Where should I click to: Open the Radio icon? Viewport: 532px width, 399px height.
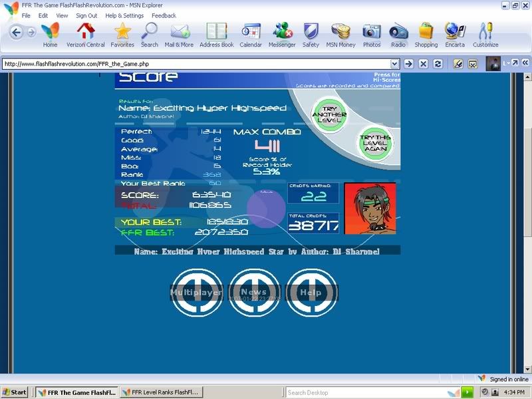398,31
